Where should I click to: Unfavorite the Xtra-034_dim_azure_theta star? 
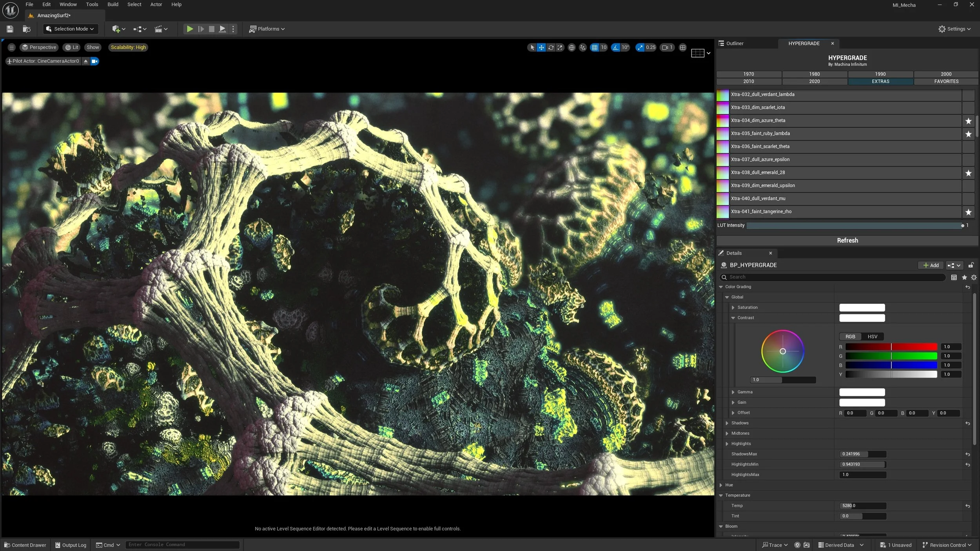968,121
